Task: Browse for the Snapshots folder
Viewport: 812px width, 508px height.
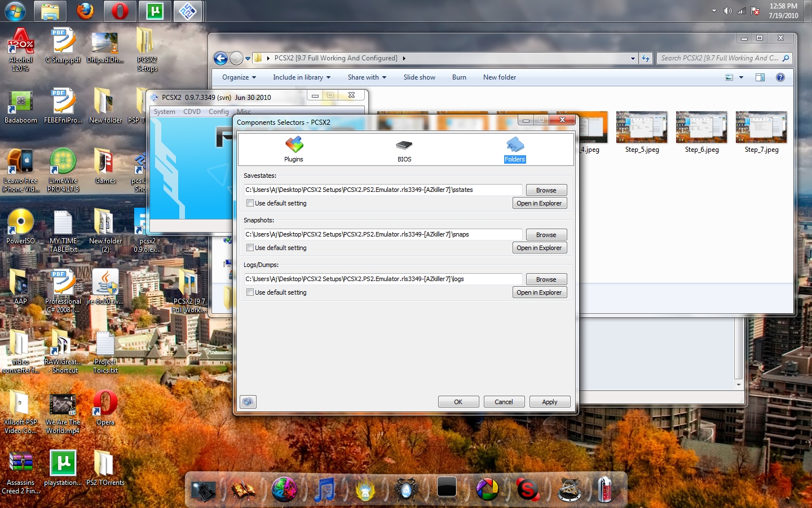Action: click(546, 235)
